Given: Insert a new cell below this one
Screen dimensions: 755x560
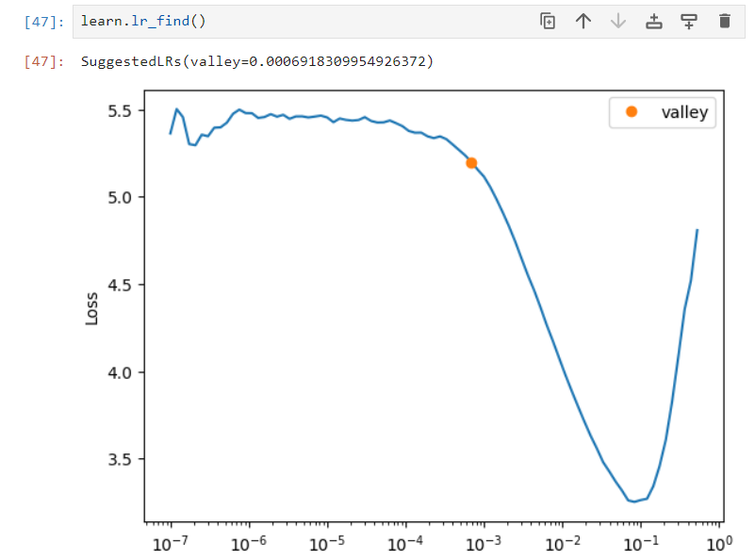Looking at the screenshot, I should (689, 21).
